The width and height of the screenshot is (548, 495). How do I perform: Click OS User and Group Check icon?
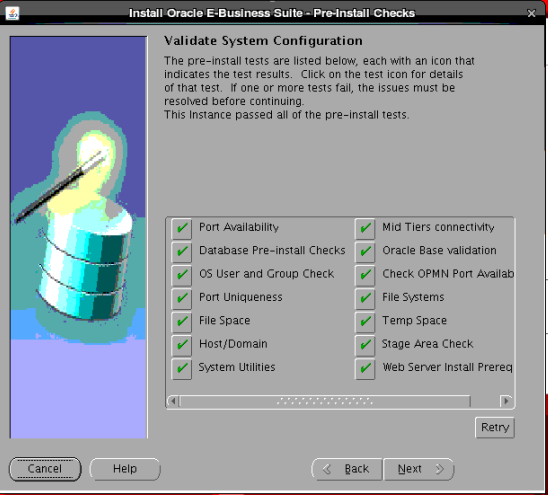tap(181, 275)
